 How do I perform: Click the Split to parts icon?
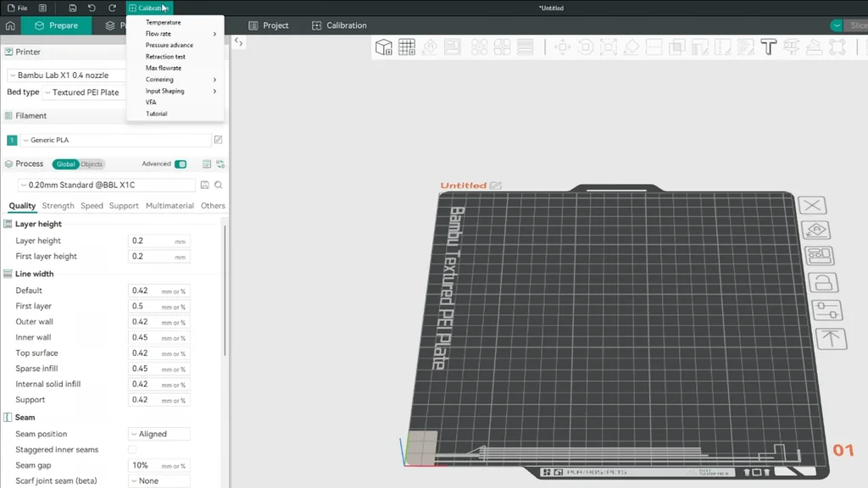(x=502, y=47)
